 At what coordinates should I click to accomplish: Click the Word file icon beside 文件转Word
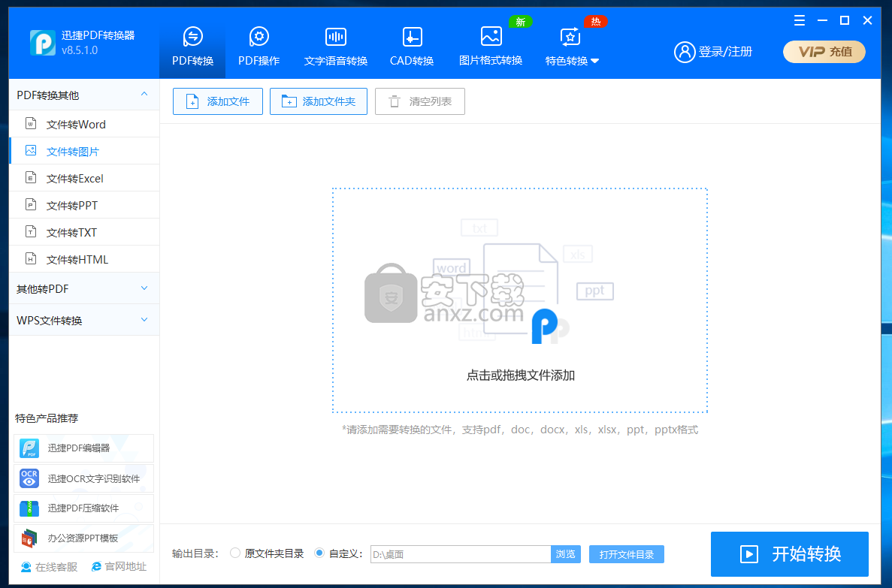coord(32,123)
